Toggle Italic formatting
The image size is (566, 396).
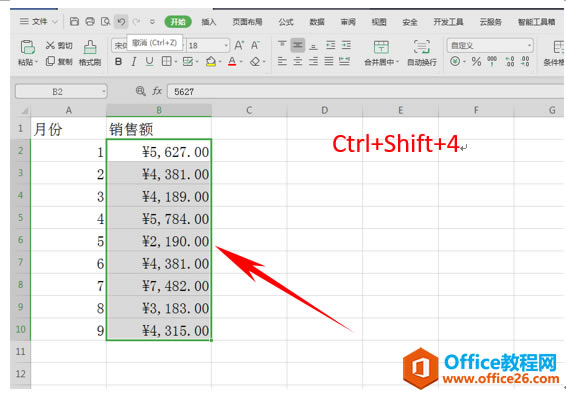134,62
